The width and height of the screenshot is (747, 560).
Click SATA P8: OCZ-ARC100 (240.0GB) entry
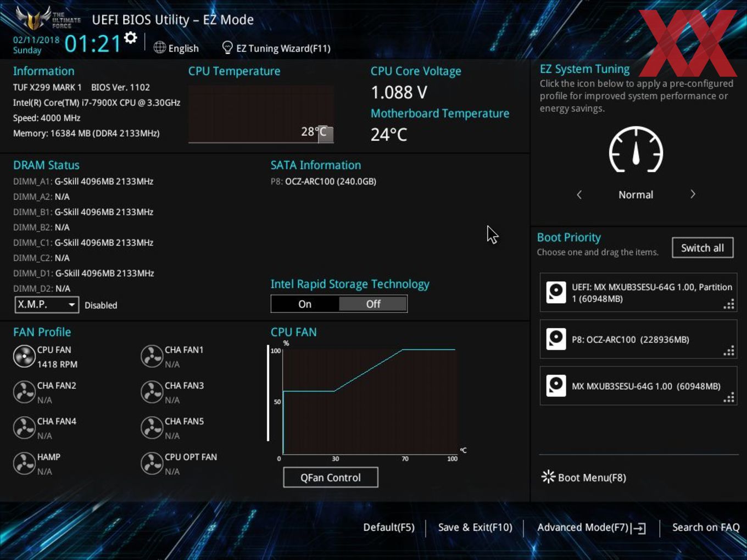point(324,181)
